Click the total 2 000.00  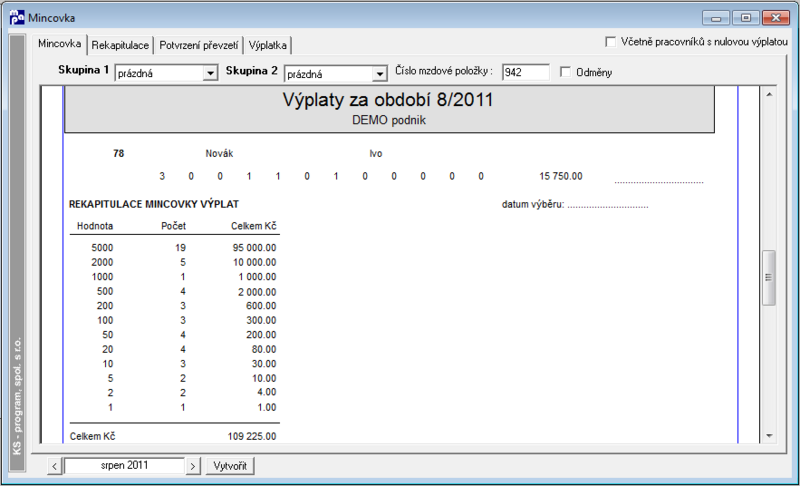point(257,292)
